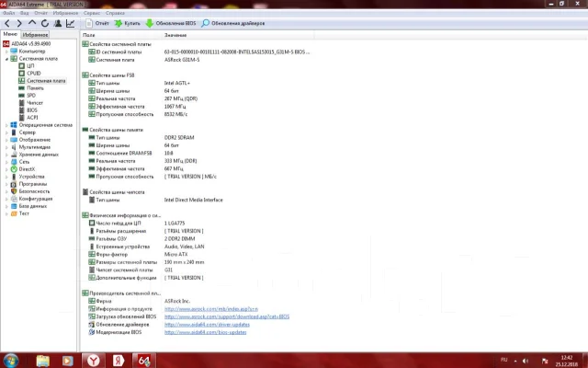
Task: Select the Свойства шины памяти group header
Action: [117, 130]
